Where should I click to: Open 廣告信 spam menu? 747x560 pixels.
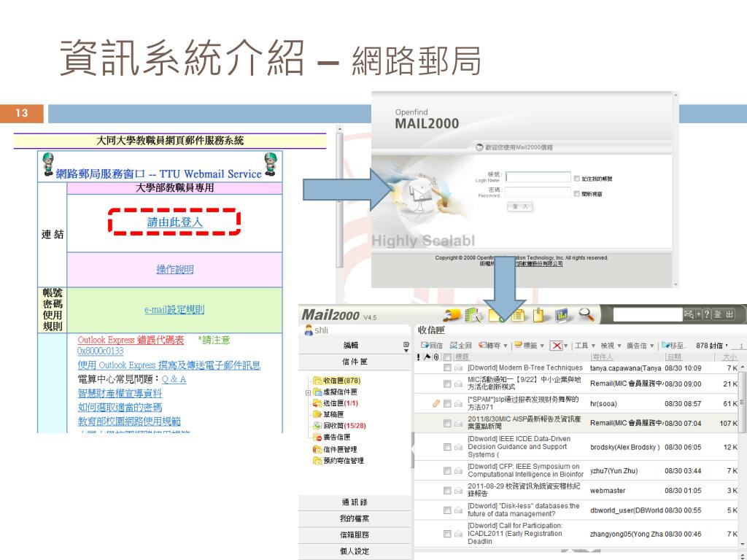(x=640, y=345)
